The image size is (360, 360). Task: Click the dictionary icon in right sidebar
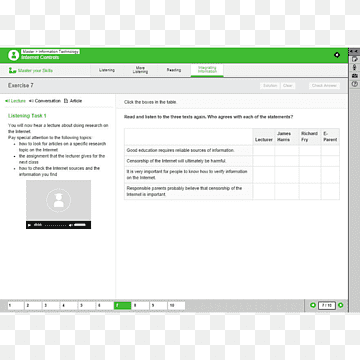(355, 76)
